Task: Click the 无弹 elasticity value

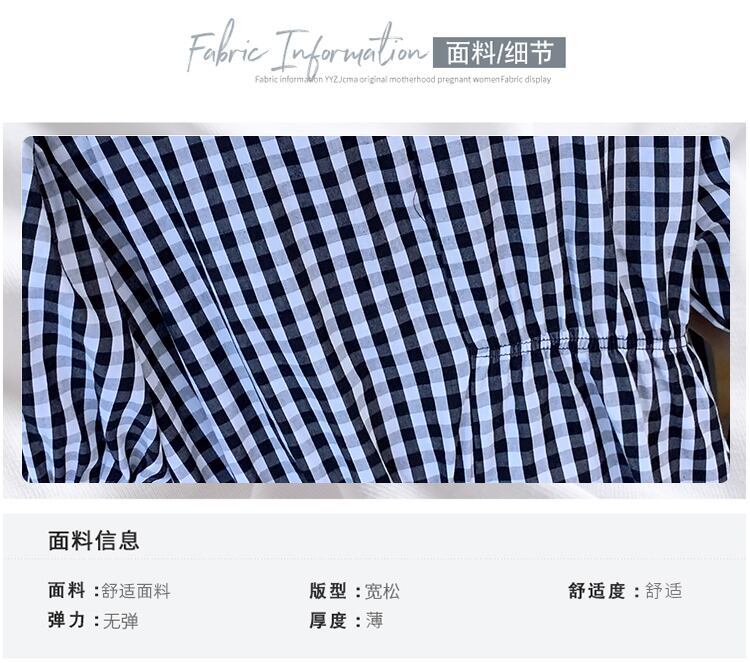Action: tap(121, 621)
